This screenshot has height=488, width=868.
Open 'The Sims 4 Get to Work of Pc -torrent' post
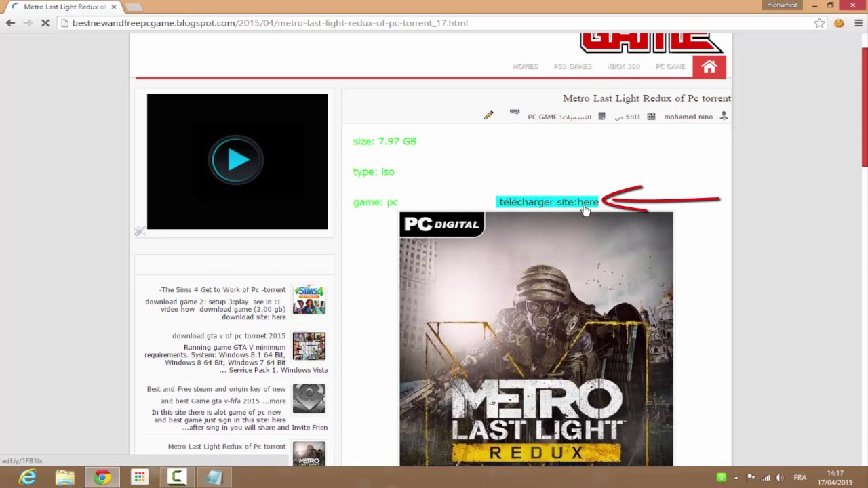tap(222, 289)
